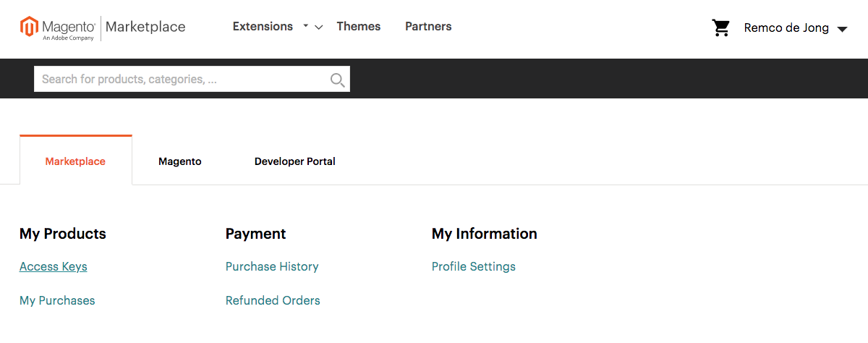Open the Partners page
The height and width of the screenshot is (343, 868).
pyautogui.click(x=428, y=27)
